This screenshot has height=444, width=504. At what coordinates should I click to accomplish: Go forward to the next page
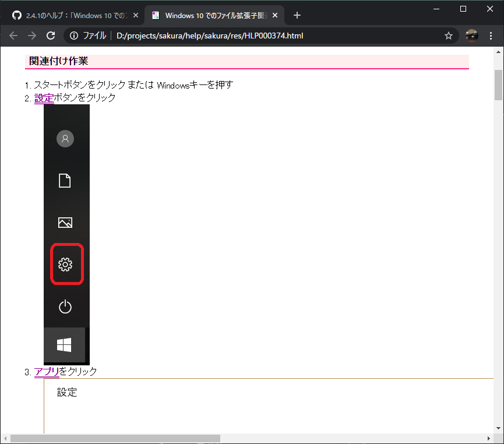tap(32, 36)
